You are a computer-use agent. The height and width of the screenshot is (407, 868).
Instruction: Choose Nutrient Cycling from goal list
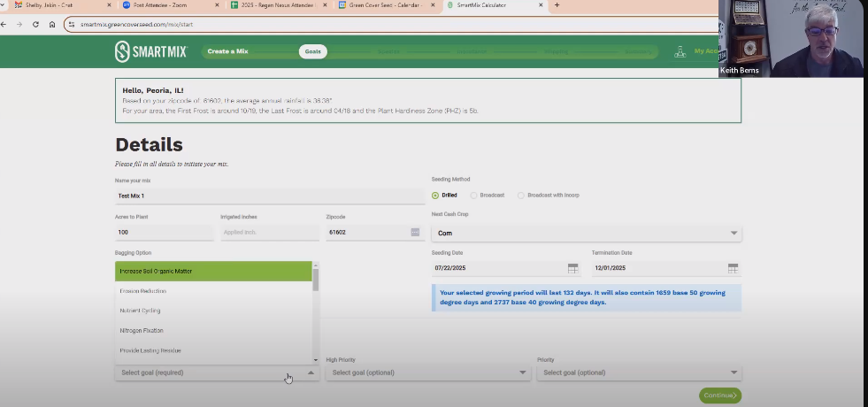point(213,311)
